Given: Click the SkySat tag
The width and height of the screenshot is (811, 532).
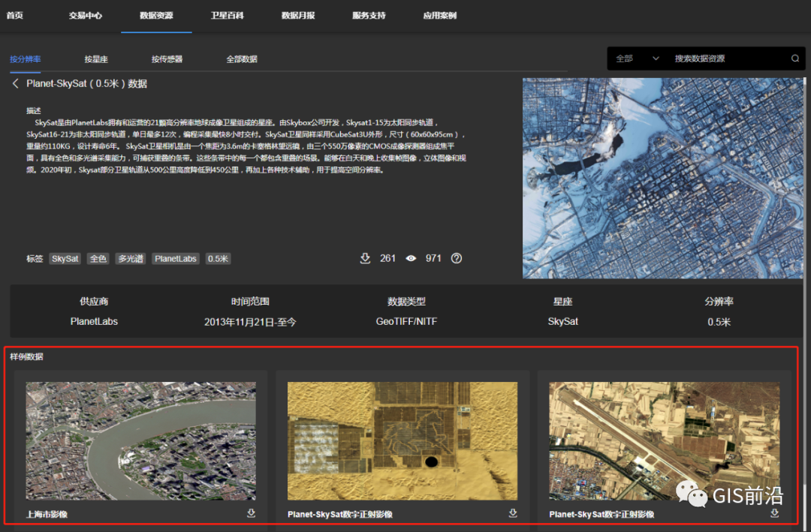Looking at the screenshot, I should (65, 259).
